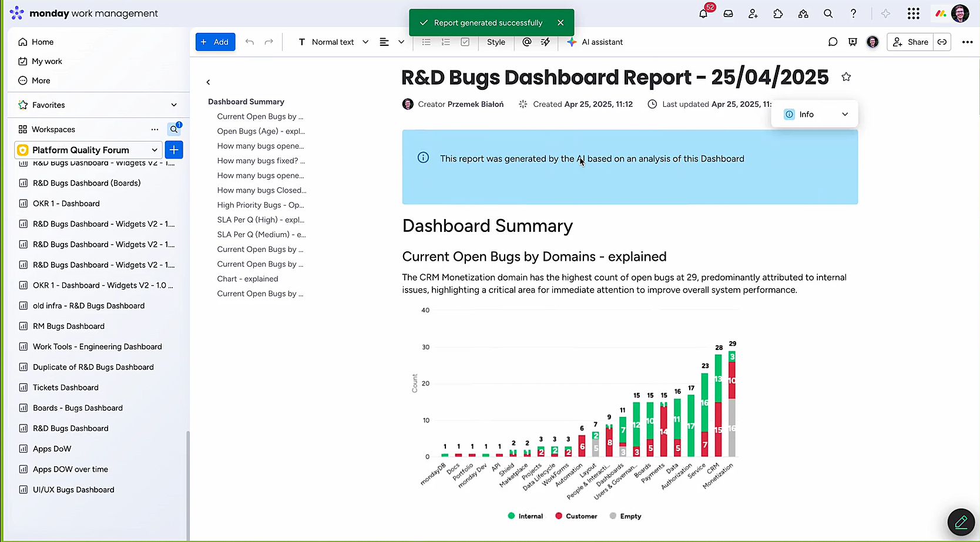Click the search magnifier in top bar
Viewport: 980px width, 542px height.
pos(828,14)
